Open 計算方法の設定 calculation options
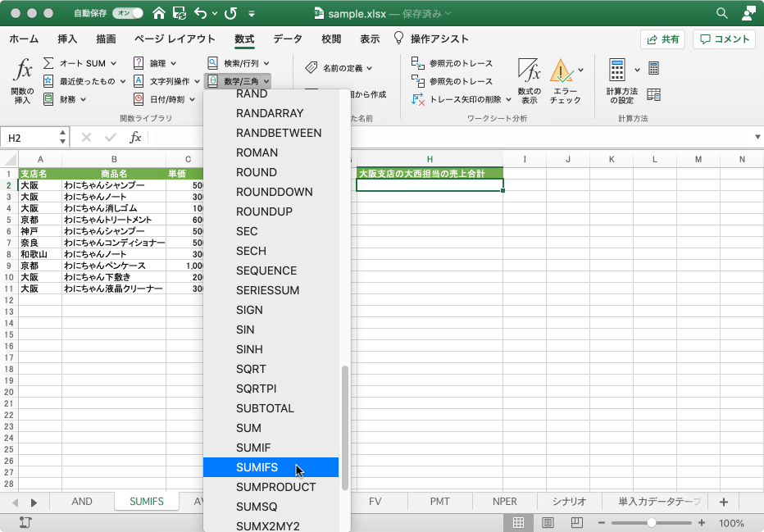The image size is (764, 532). (x=621, y=81)
